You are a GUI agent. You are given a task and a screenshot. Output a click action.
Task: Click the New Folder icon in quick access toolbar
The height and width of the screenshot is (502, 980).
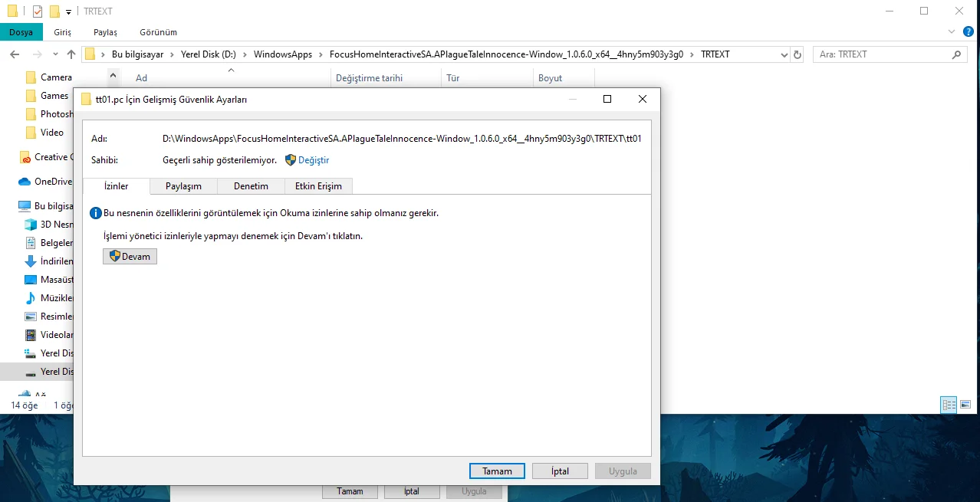click(54, 11)
